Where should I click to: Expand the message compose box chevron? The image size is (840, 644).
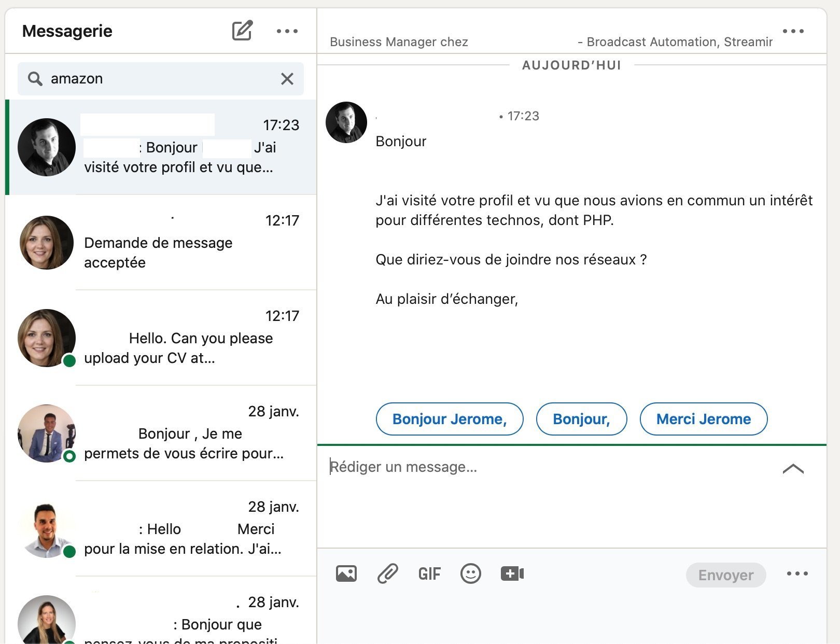tap(793, 469)
